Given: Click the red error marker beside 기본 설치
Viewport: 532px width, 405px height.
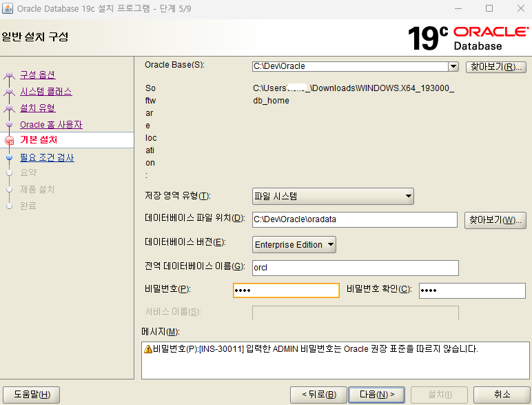Looking at the screenshot, I should [x=10, y=140].
